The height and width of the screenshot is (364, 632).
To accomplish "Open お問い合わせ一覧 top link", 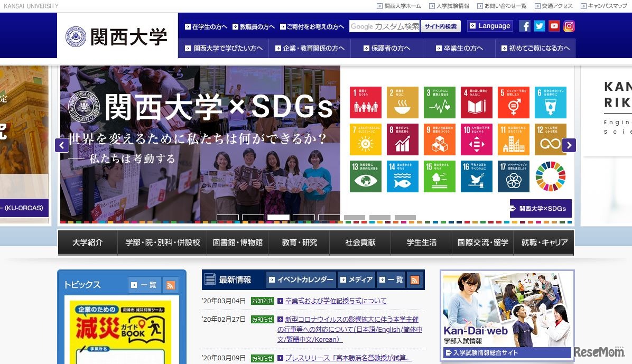I will click(502, 6).
